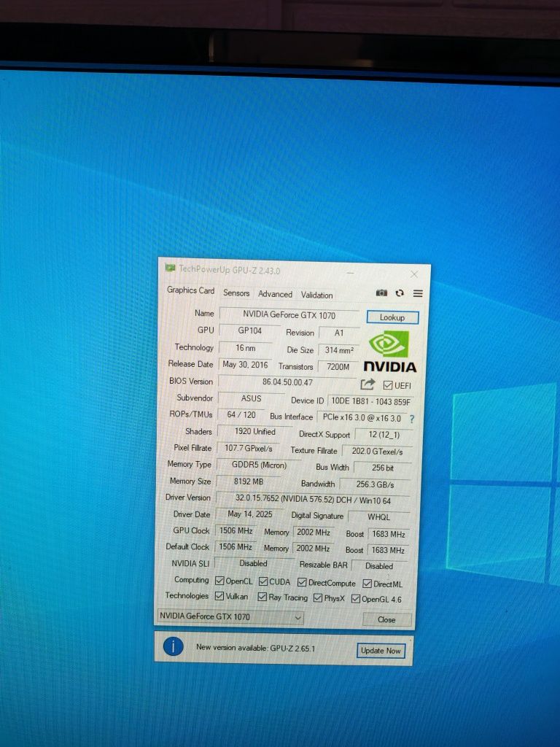This screenshot has width=560, height=747.
Task: Toggle the UEFI checkbox
Action: (388, 385)
